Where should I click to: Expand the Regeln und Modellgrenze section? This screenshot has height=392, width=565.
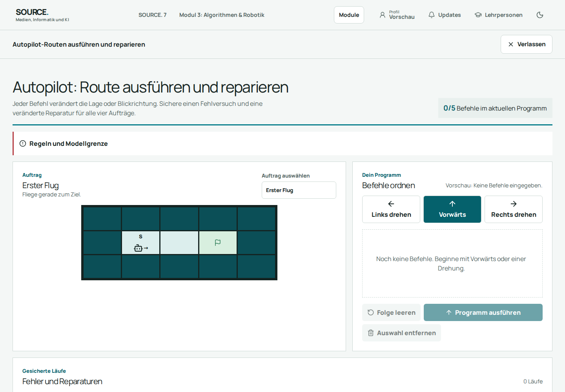[x=282, y=143]
